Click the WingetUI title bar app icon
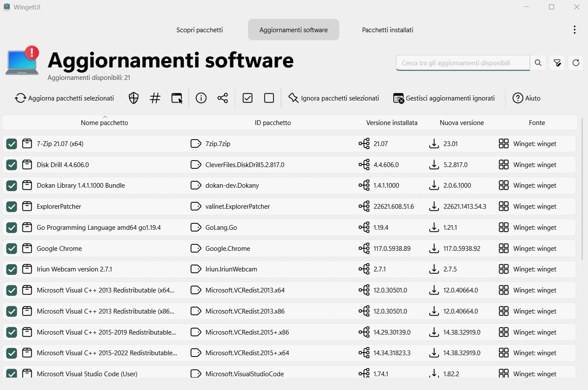Screen dimensions: 588x390 tap(7, 7)
